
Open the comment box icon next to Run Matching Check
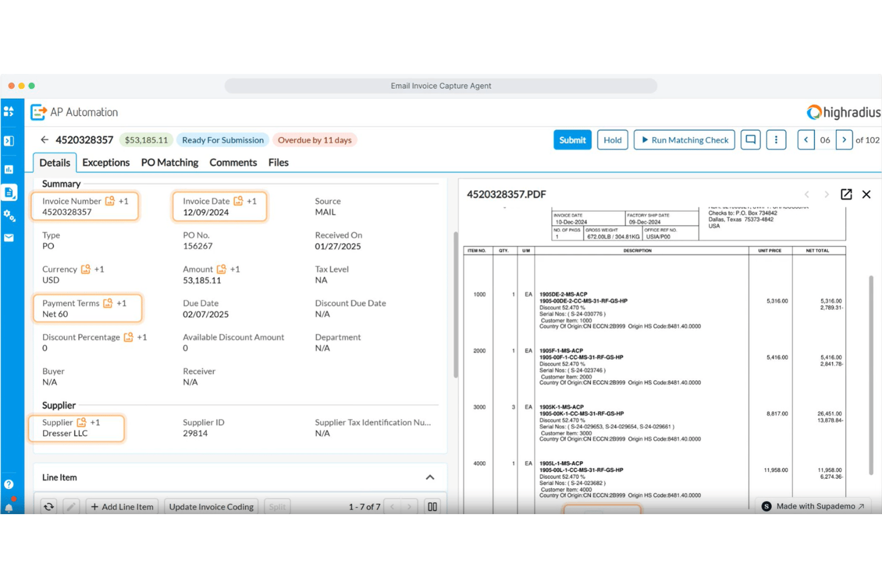(x=751, y=140)
